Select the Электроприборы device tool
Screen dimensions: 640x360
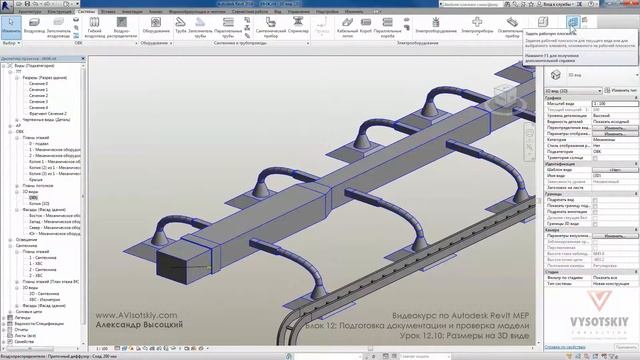point(477,25)
